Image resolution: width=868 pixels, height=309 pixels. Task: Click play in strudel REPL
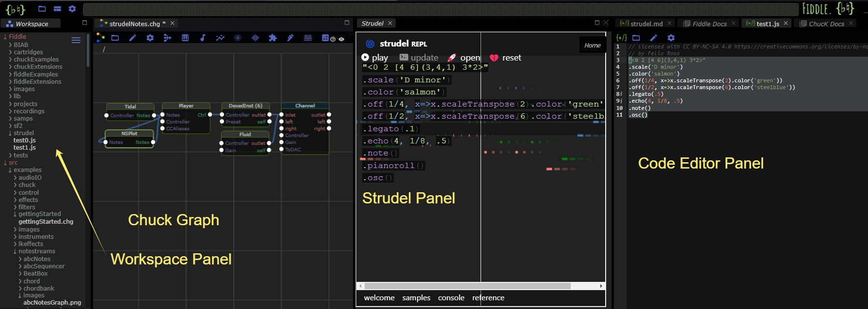[x=375, y=58]
